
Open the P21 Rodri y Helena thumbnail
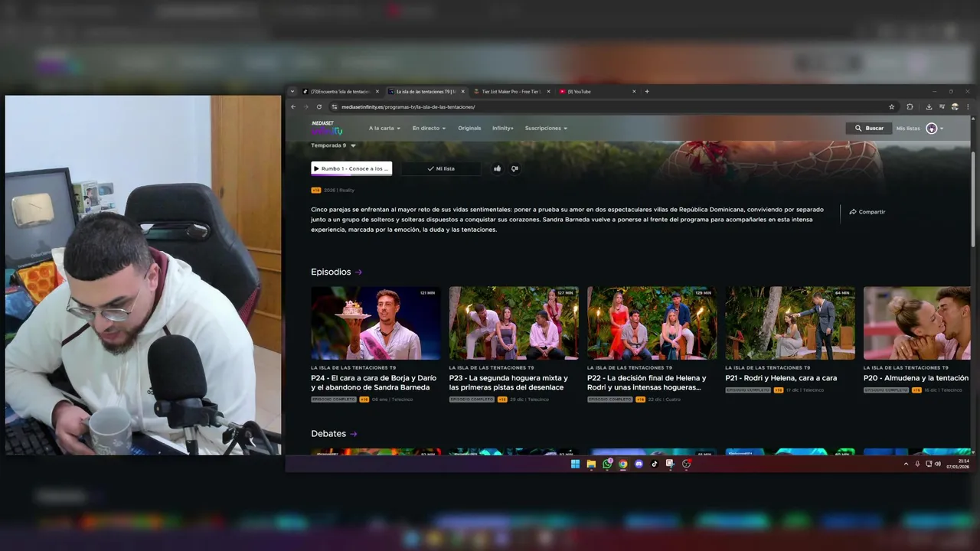(790, 323)
